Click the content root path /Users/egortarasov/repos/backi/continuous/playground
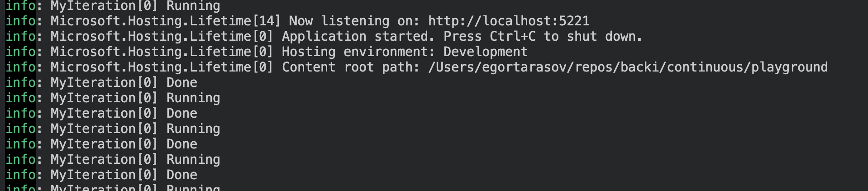Image resolution: width=868 pixels, height=191 pixels. point(628,67)
